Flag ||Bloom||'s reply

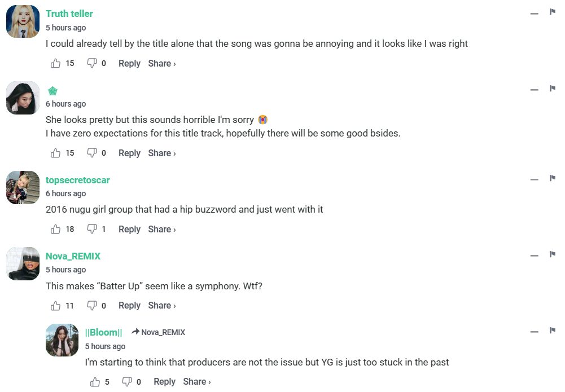coord(553,331)
